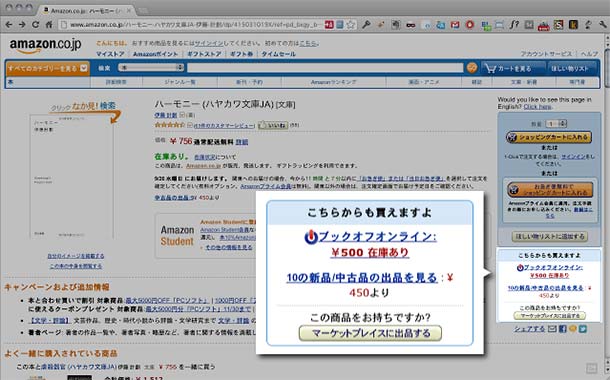Share on Facebook via the share row icon
The width and height of the screenshot is (610, 380).
(563, 329)
